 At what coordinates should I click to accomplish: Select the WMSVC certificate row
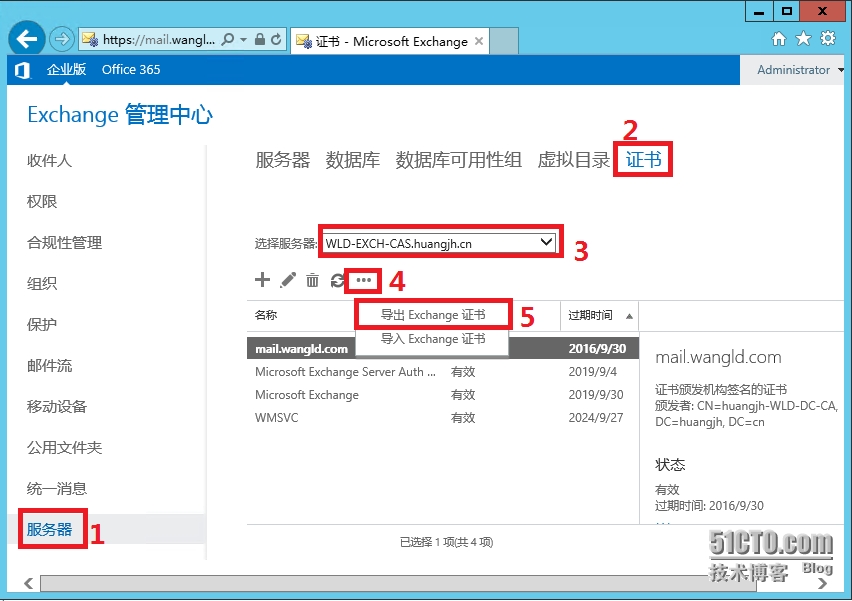pos(443,417)
